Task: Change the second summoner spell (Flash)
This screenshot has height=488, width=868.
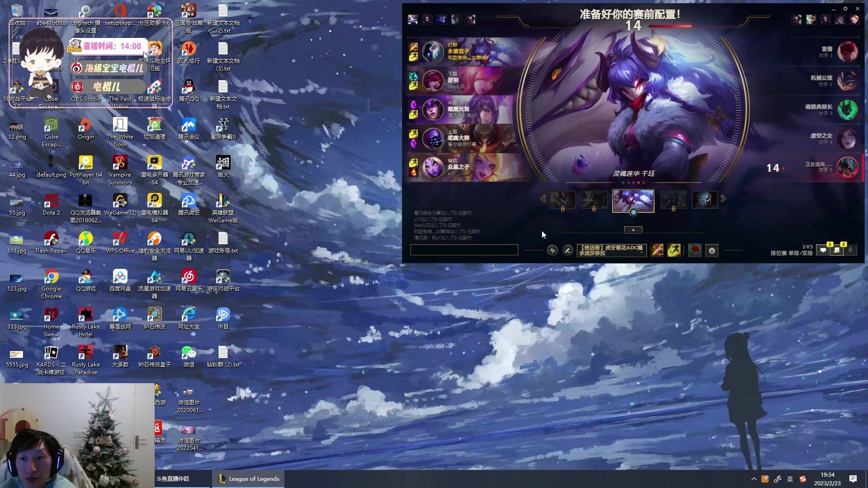Action: click(674, 250)
